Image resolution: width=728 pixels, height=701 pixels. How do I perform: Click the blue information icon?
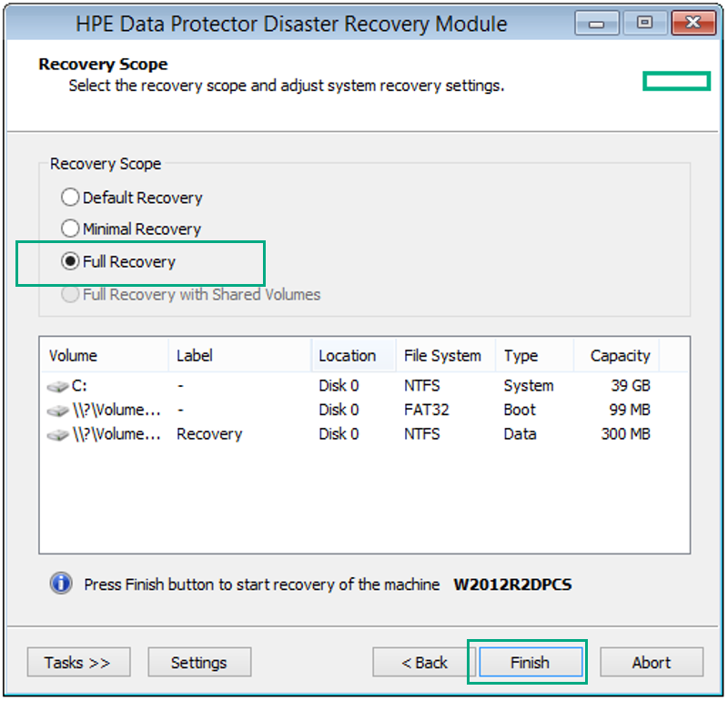(x=61, y=583)
